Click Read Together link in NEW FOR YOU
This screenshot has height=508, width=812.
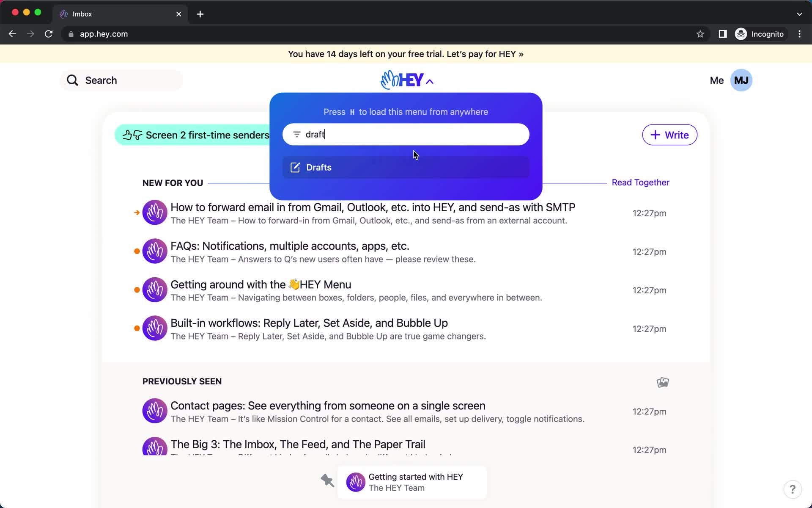(640, 182)
